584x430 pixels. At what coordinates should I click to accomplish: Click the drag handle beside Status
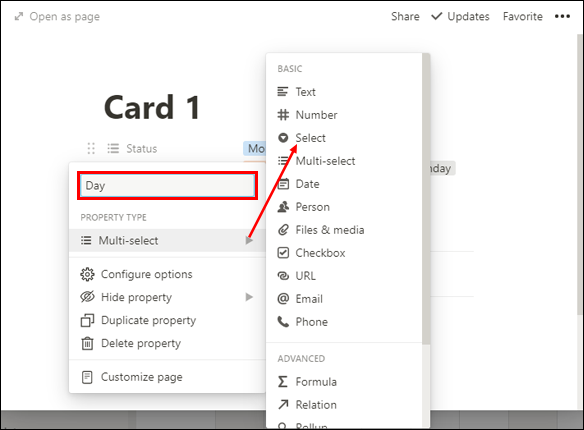click(91, 149)
